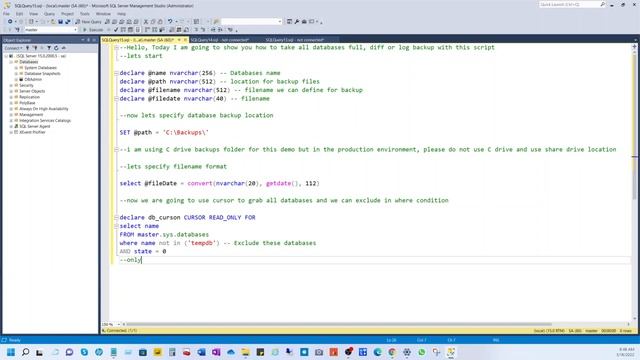Screen dimensions: 640x360
Task: Open the File menu
Action: coord(7,14)
